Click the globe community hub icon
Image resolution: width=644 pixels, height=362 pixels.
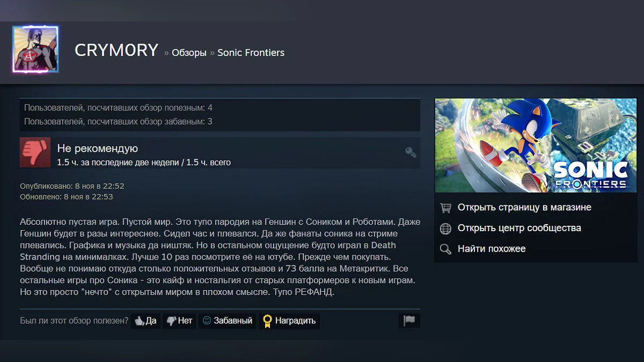coord(445,228)
